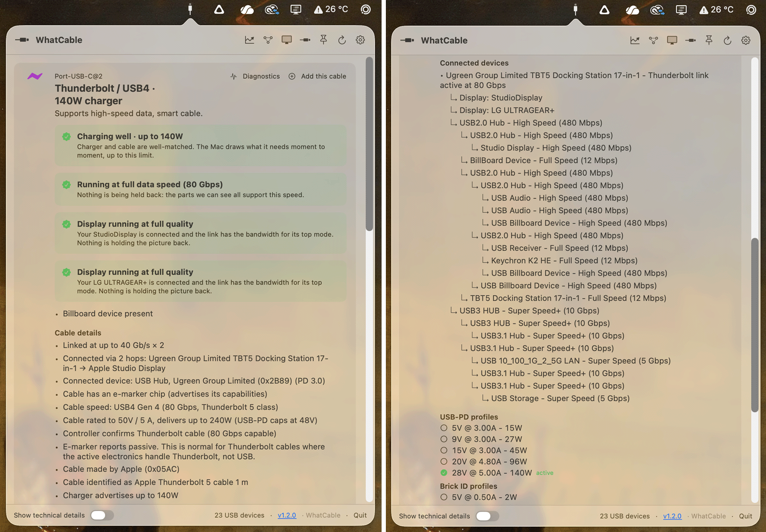
Task: Click WhatCable menu bar icon above left window
Action: (x=190, y=9)
